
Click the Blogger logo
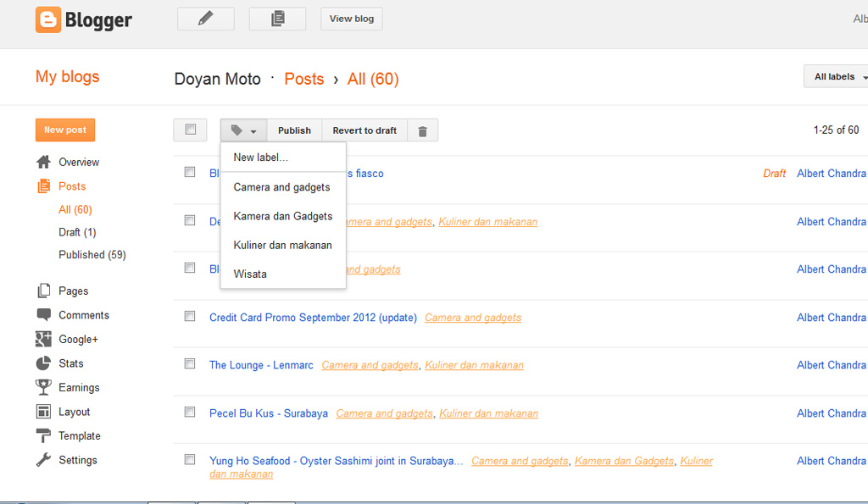pos(82,19)
